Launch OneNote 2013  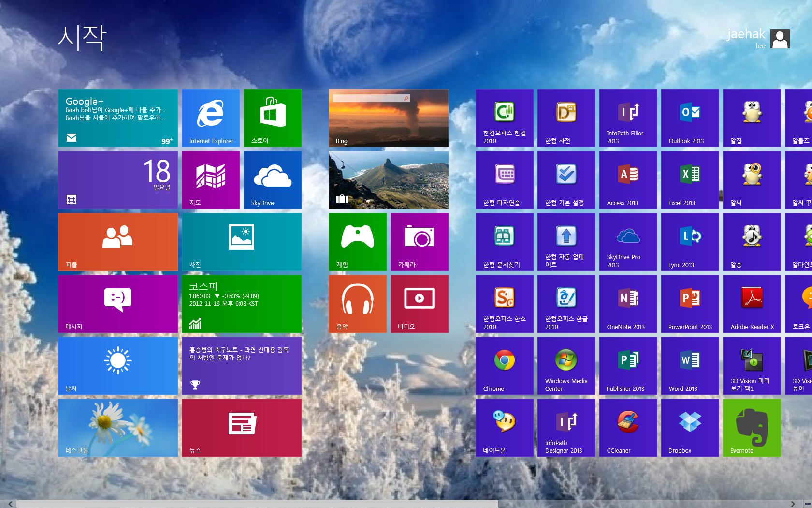click(628, 304)
